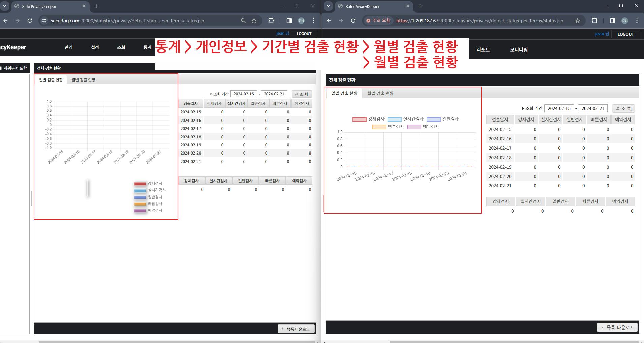Select 월별 검출 현황 tab in right window

coord(380,93)
